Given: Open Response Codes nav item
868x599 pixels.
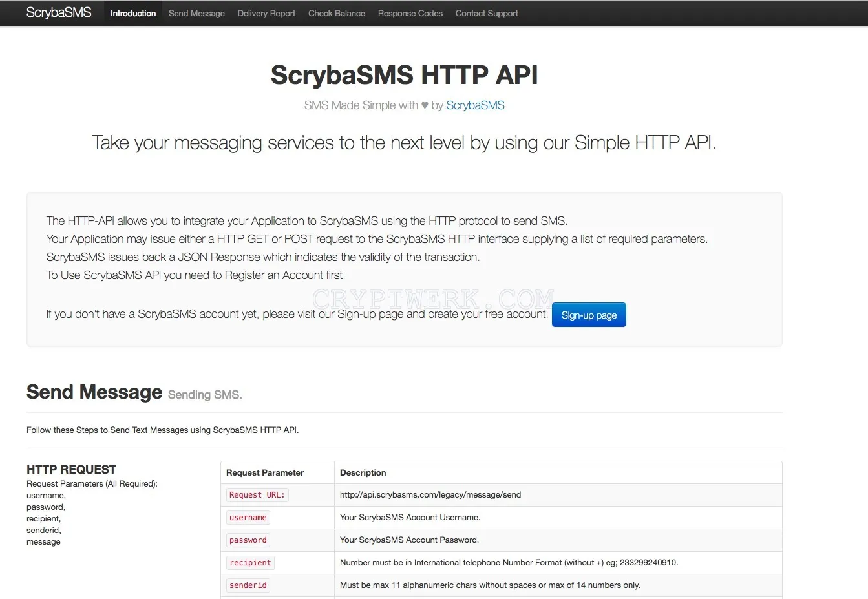Looking at the screenshot, I should 410,13.
